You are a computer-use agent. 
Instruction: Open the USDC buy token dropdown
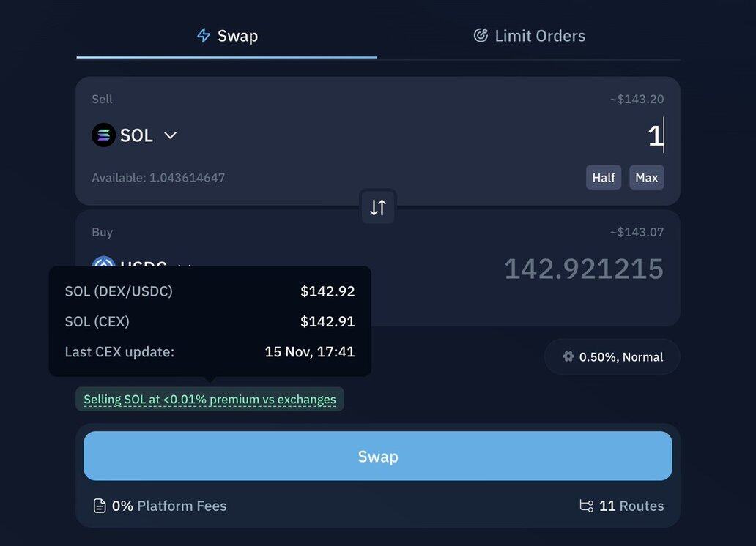(x=185, y=265)
